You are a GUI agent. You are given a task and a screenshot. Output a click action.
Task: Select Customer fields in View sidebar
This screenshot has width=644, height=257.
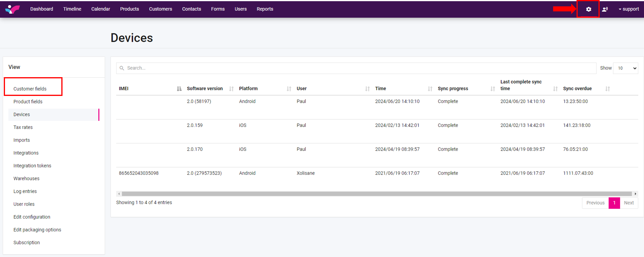(30, 89)
